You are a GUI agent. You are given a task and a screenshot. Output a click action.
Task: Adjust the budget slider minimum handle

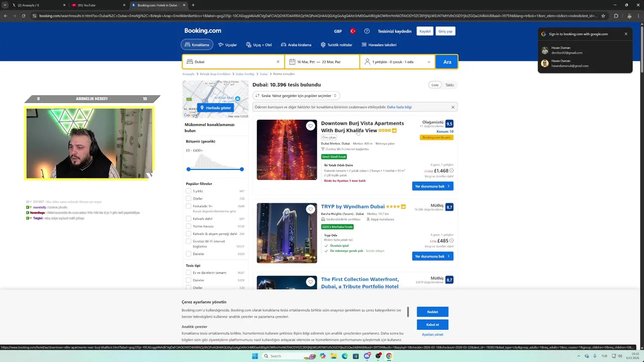click(189, 169)
